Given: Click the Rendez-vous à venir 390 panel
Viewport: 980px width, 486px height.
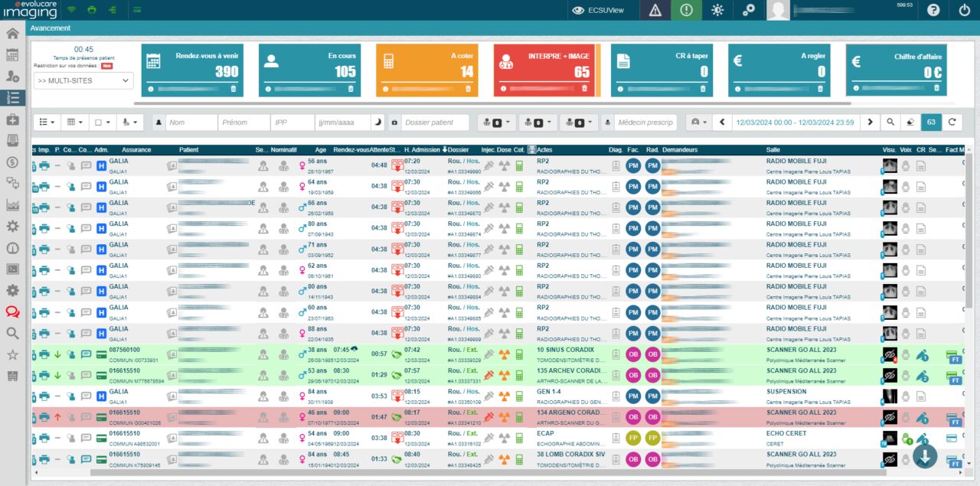Looking at the screenshot, I should click(192, 69).
